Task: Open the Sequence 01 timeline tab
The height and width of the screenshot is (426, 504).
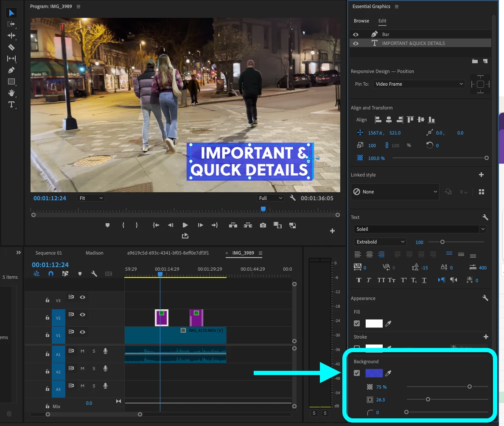Action: tap(48, 253)
